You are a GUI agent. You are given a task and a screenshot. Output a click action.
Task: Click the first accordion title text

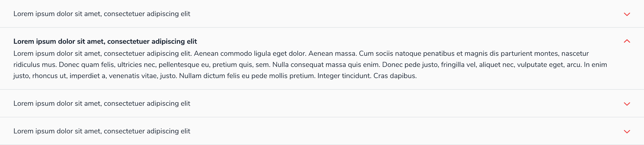(x=102, y=14)
